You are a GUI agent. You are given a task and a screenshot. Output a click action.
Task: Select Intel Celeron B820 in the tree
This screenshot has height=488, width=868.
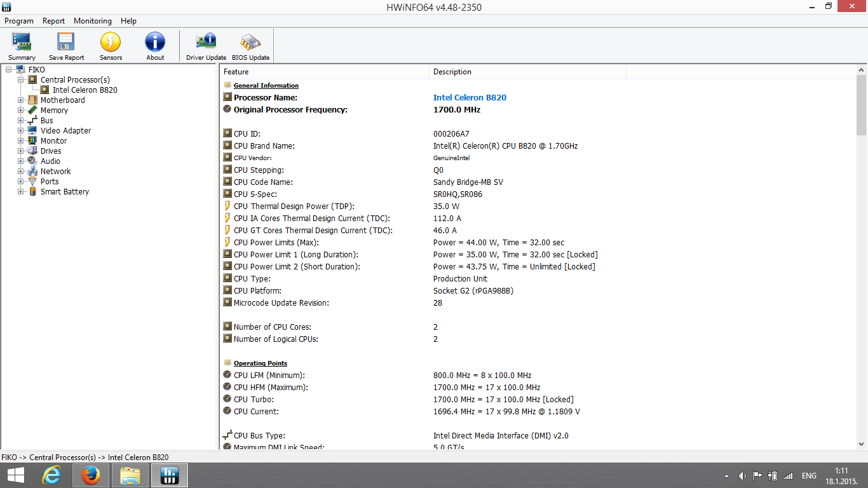pos(85,90)
